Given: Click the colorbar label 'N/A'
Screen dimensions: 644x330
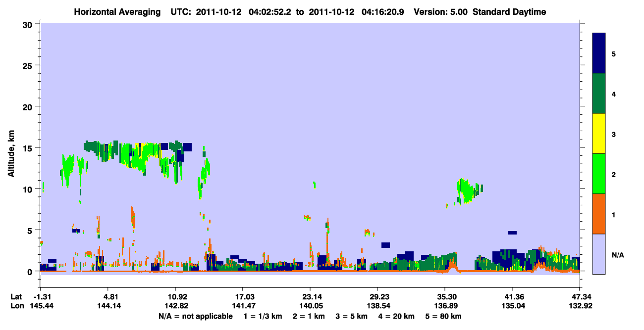Looking at the screenshot, I should point(617,255).
